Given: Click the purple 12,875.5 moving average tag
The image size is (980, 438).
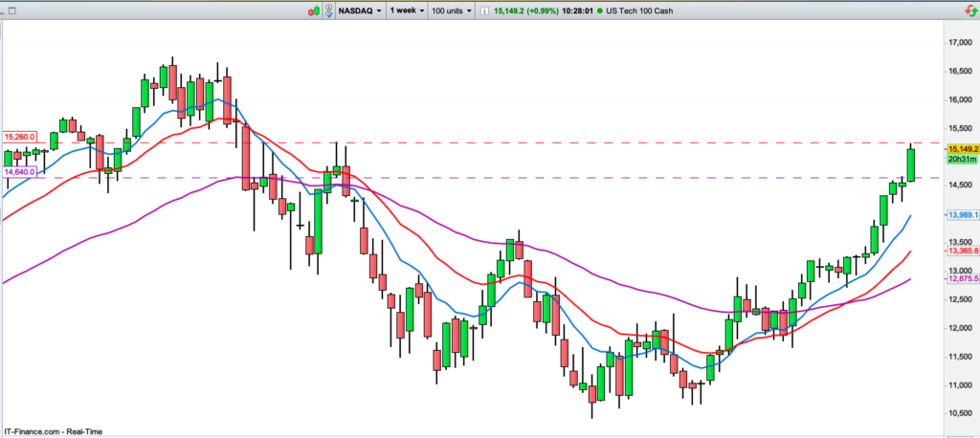Looking at the screenshot, I should pyautogui.click(x=961, y=279).
